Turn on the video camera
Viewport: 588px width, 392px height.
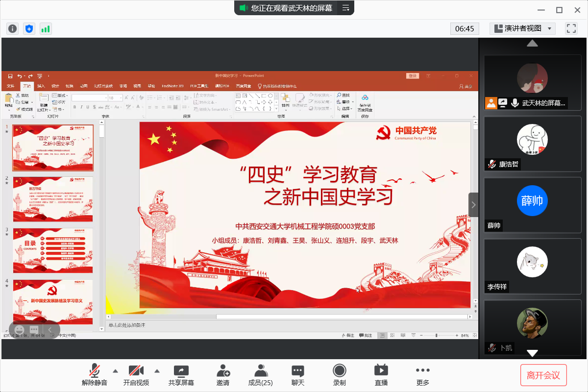[x=136, y=375]
